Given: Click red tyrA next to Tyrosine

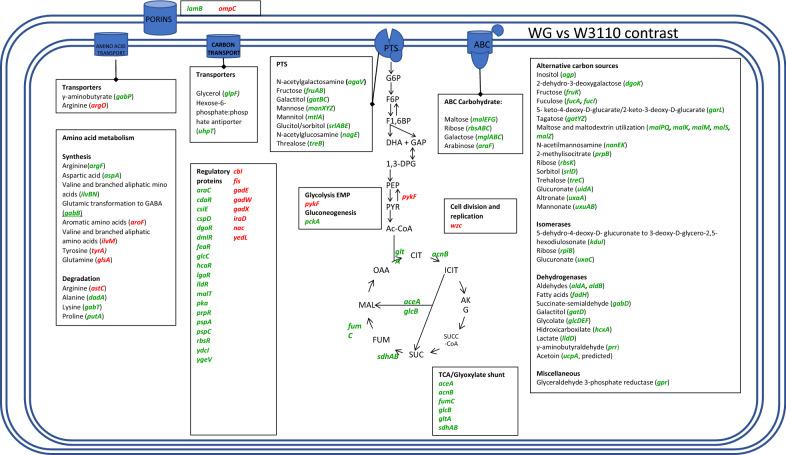Looking at the screenshot, I should pyautogui.click(x=98, y=251).
